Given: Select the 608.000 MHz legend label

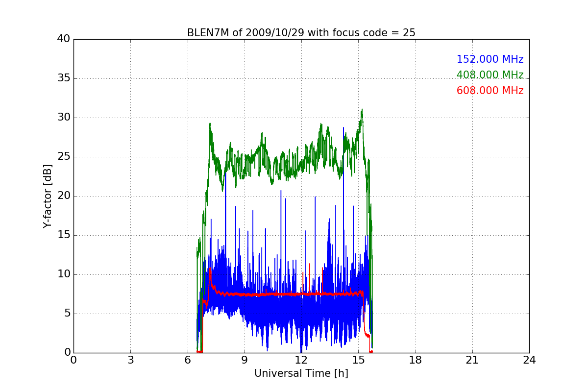Looking at the screenshot, I should click(x=490, y=91).
